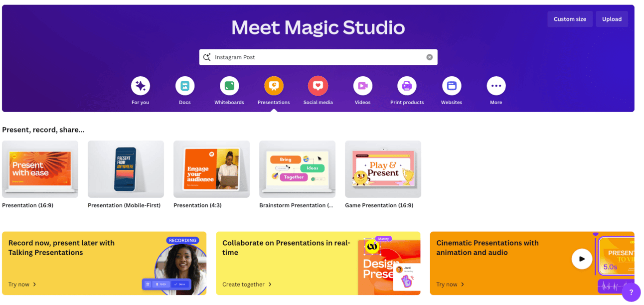
Task: Click Try now under Cinematic Presentations
Action: [451, 285]
